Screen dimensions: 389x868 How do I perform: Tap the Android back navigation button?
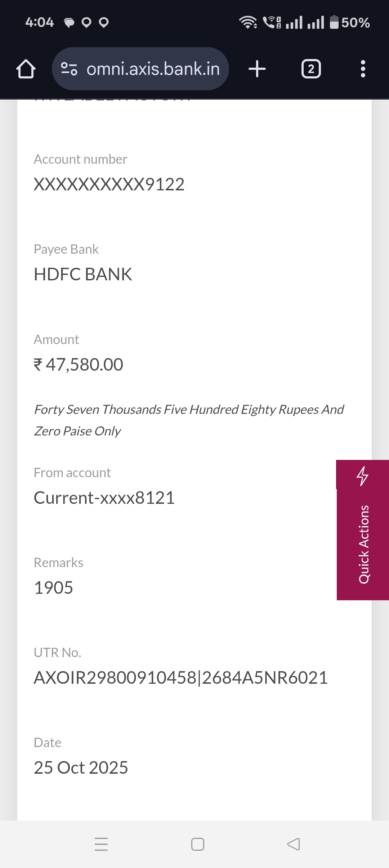coord(294,844)
